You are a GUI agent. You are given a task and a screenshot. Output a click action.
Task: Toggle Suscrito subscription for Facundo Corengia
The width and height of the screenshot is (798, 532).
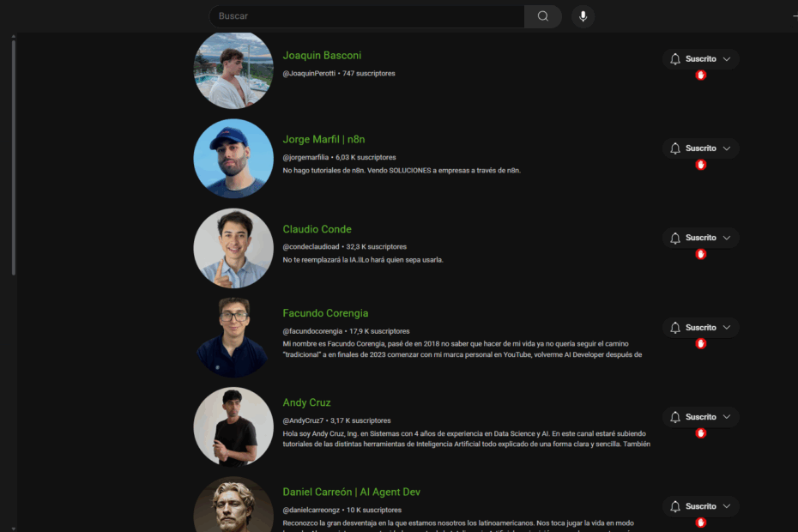(x=701, y=327)
